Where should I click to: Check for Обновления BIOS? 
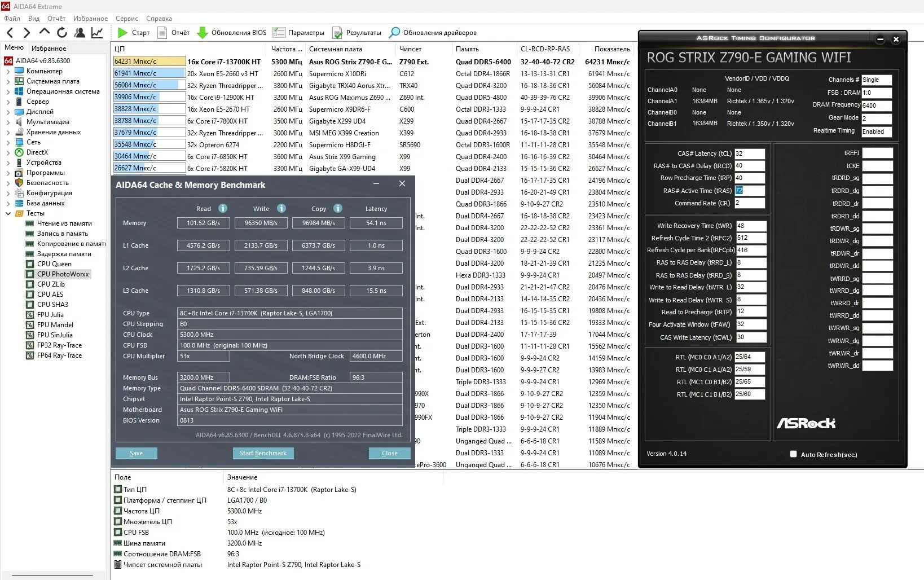[202, 33]
